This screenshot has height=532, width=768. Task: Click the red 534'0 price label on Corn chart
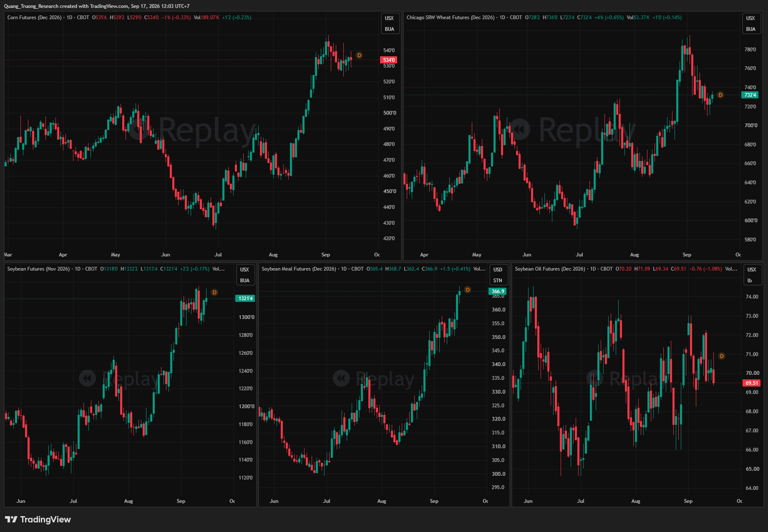[389, 60]
